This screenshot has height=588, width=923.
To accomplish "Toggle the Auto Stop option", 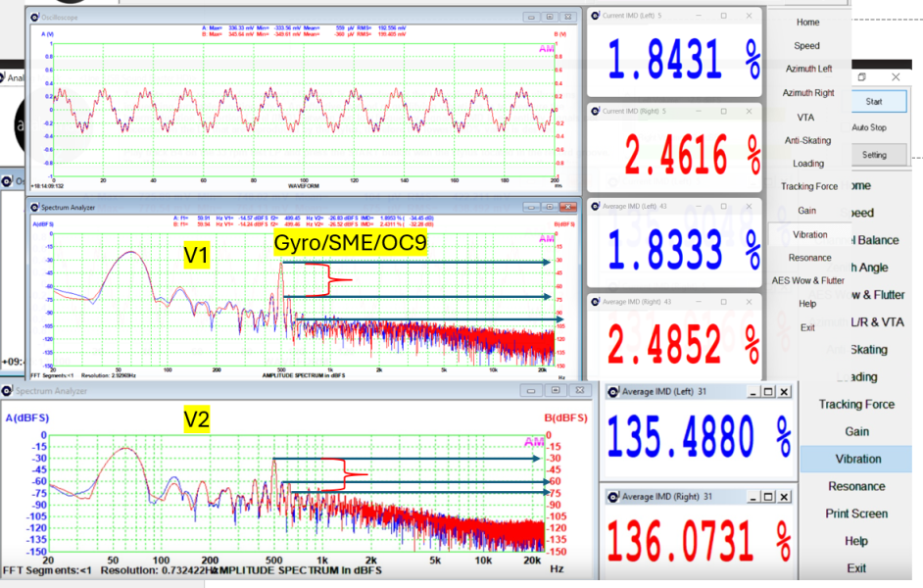I will [x=869, y=127].
